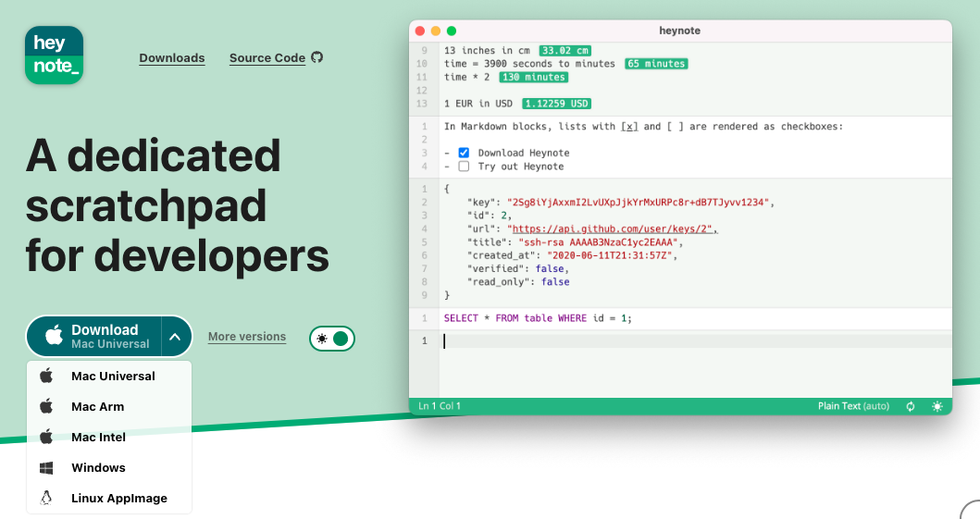
Task: Click the GitHub icon beside Source Code
Action: point(316,57)
